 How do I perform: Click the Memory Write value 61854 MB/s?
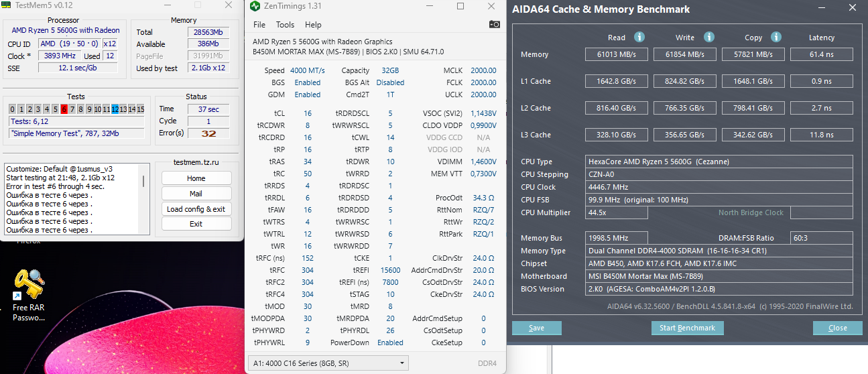pos(685,54)
